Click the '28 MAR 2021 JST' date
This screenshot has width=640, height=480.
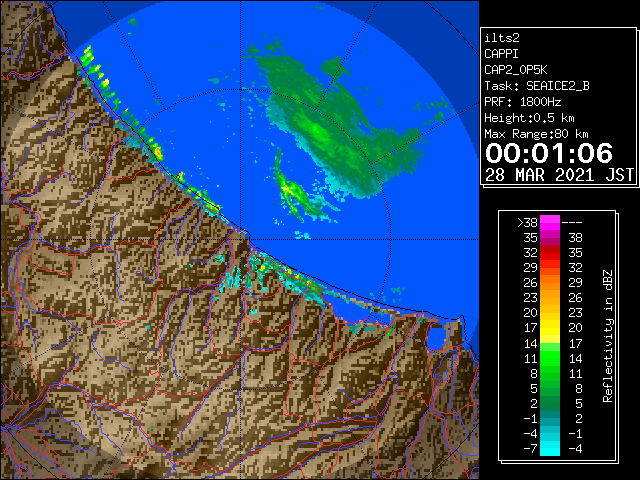(x=559, y=175)
